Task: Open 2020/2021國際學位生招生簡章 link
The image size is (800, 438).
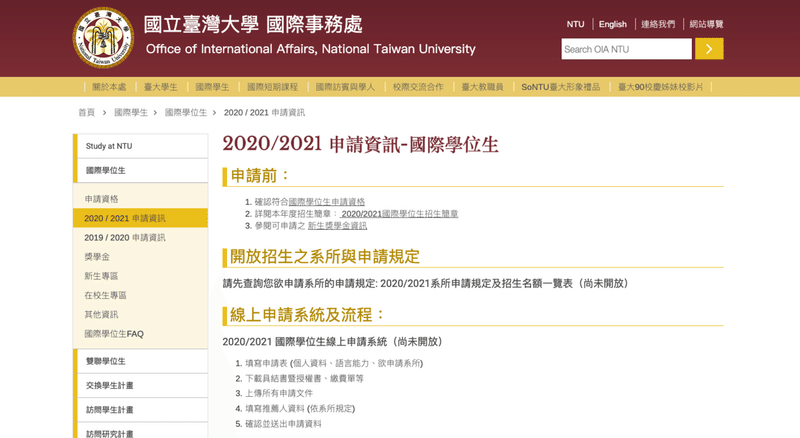Action: (399, 214)
